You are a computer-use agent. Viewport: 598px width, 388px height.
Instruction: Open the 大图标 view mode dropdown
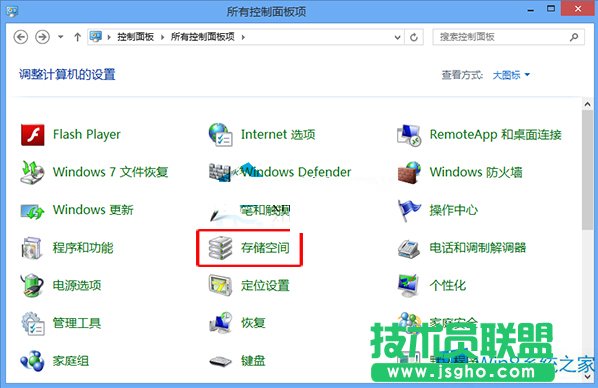click(x=511, y=75)
